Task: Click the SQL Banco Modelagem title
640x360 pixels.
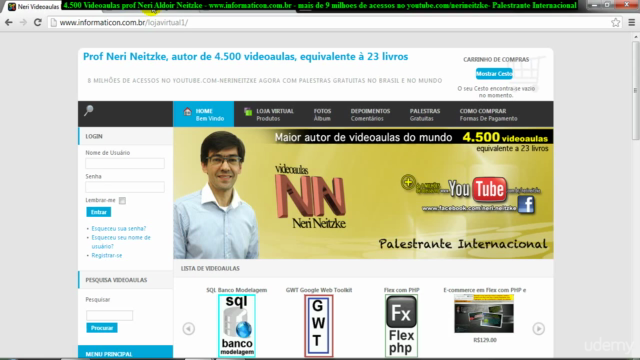Action: coord(236,290)
